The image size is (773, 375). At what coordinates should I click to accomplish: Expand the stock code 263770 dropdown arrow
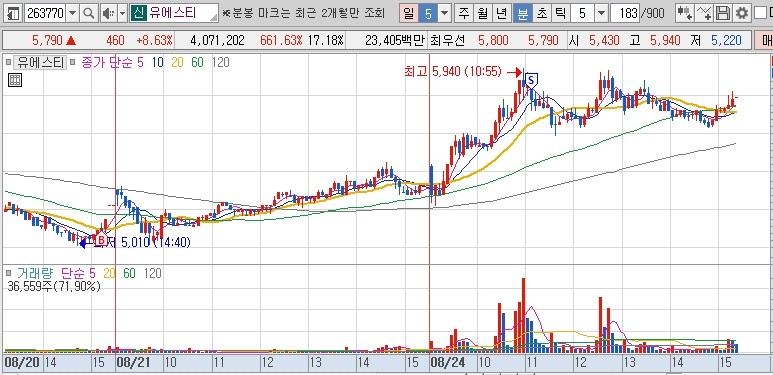point(72,13)
